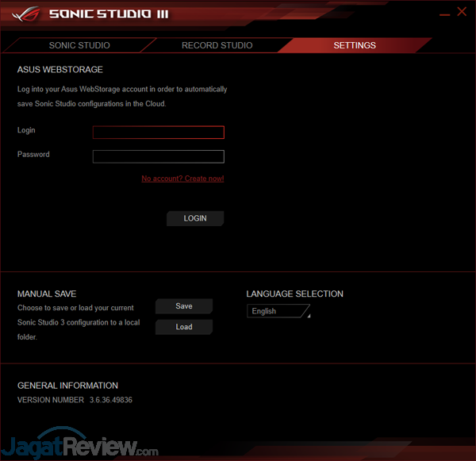Viewport: 476px width, 461px height.
Task: Click the Manual Save section heading
Action: coord(47,294)
